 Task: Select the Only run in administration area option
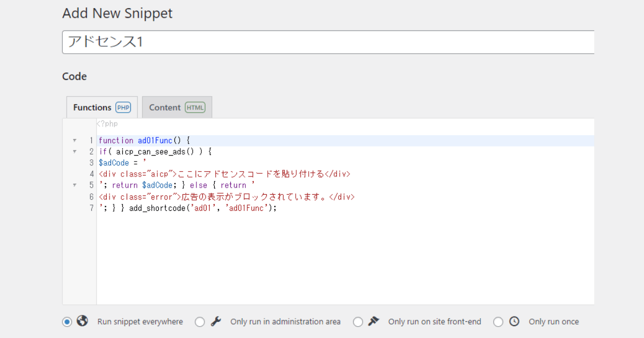(x=200, y=321)
